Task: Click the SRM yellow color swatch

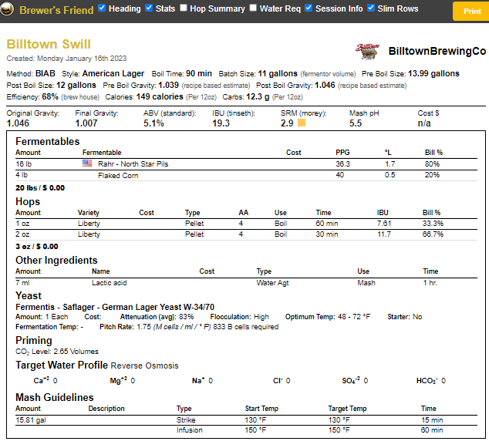Action: 302,123
